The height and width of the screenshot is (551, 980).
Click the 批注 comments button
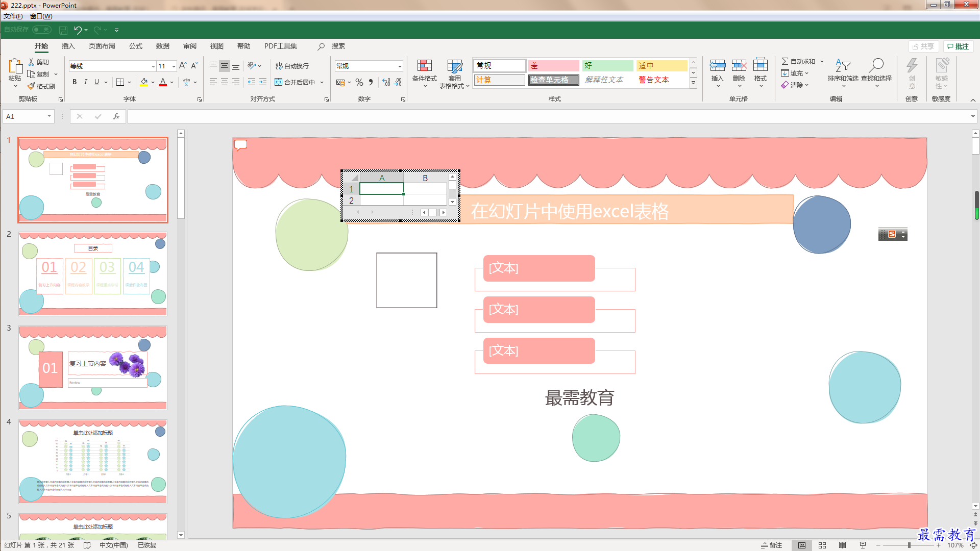tap(958, 46)
